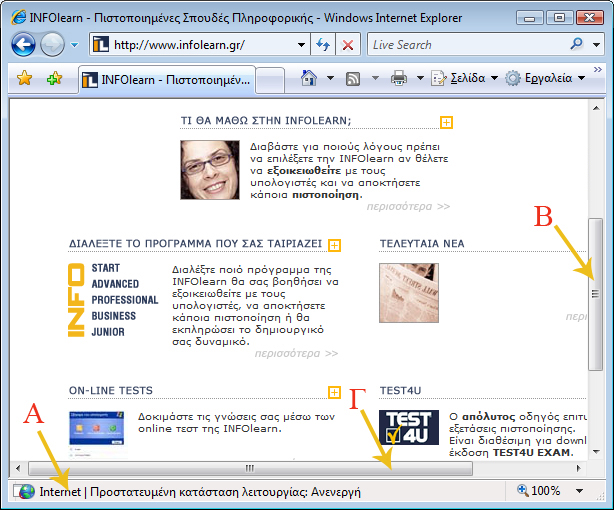Viewport: 614px width, 510px height.
Task: Click the horizontal scrollbar left arrow
Action: [18, 468]
